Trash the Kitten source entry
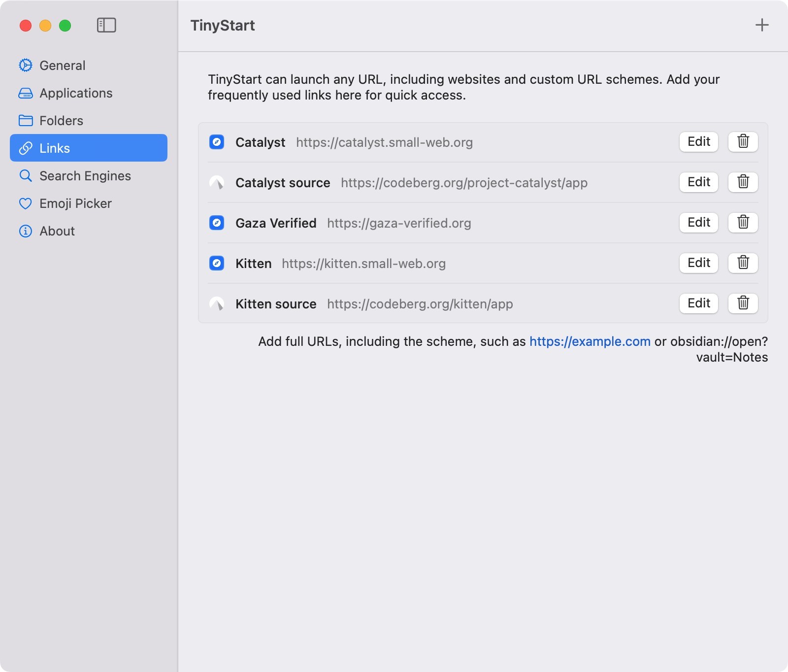Screen dimensions: 788x672 (x=743, y=303)
